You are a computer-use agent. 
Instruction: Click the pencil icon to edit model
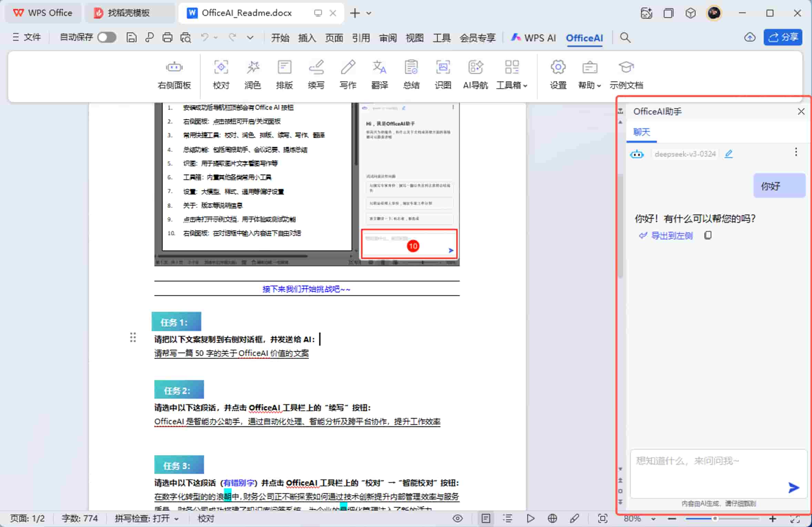pos(728,154)
